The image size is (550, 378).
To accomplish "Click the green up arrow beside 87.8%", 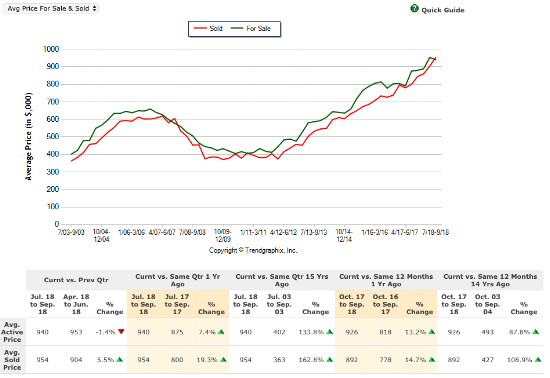I will pyautogui.click(x=536, y=332).
